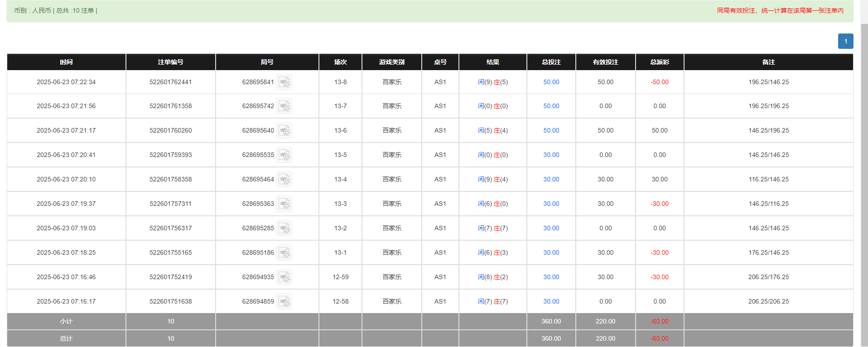Click video icon for round 628695464
868x347 pixels.
(x=284, y=180)
